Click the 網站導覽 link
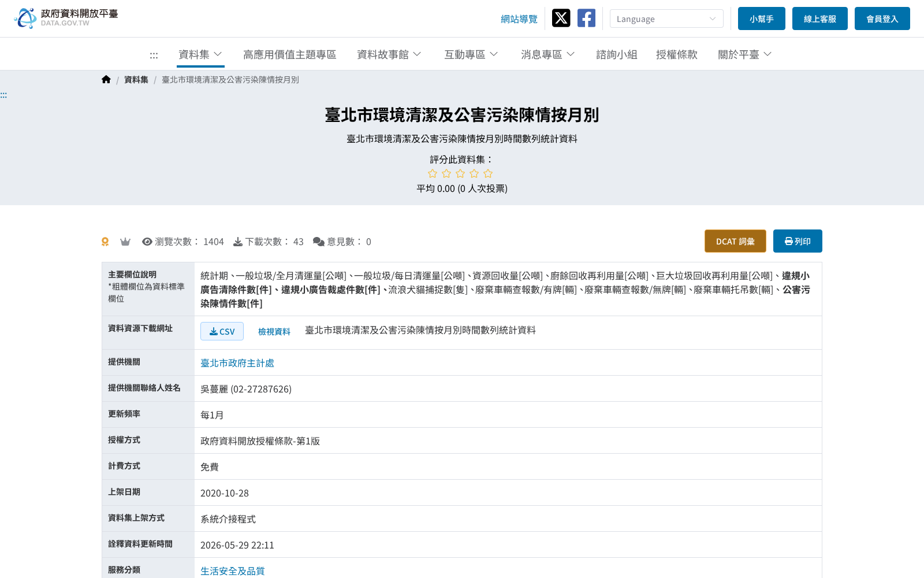 tap(519, 19)
